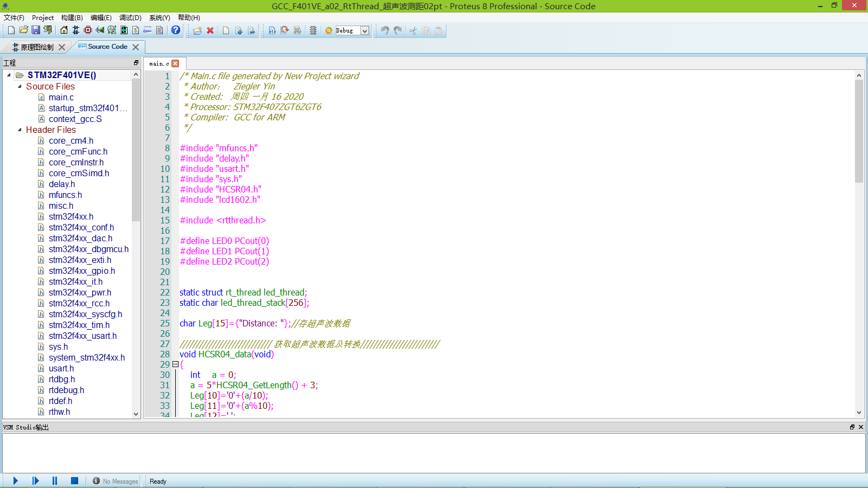Viewport: 868px width, 488px height.
Task: Open main.c in the project tree
Action: pos(61,98)
